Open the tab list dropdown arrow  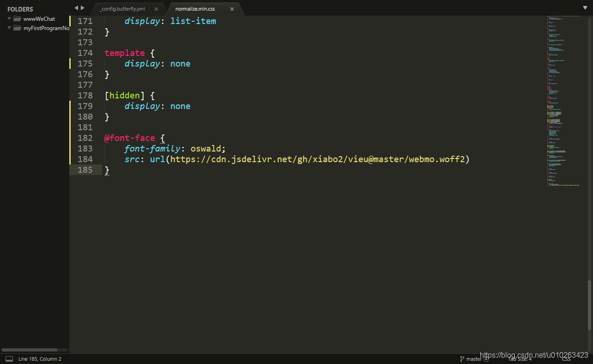tap(585, 8)
